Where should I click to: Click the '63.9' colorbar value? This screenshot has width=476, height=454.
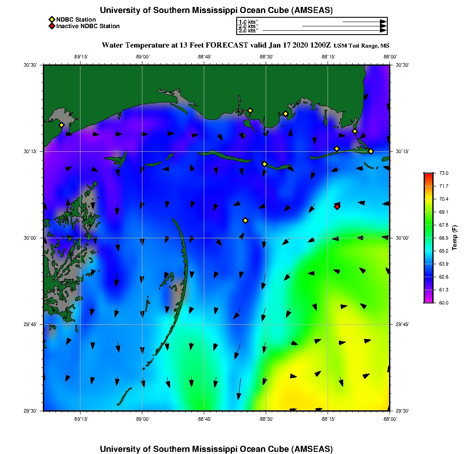(x=444, y=264)
